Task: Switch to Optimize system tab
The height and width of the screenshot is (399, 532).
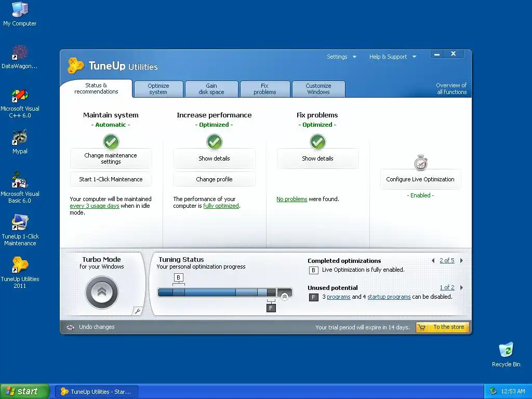Action: pyautogui.click(x=158, y=89)
